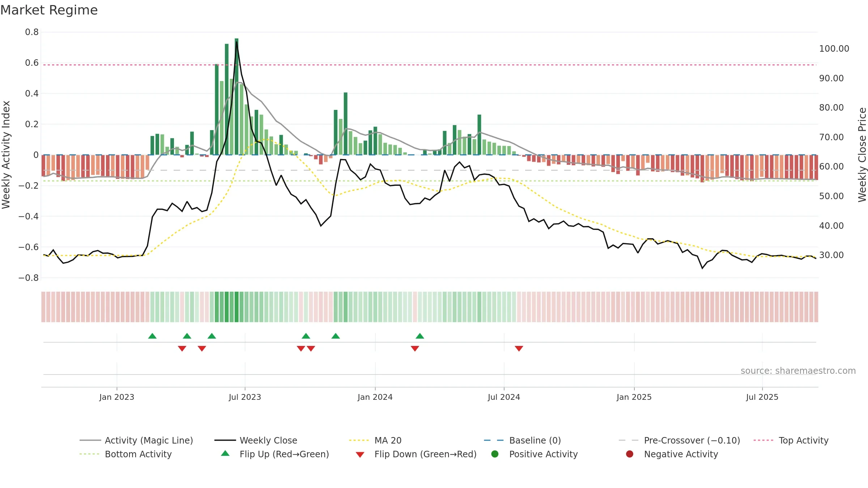Image resolution: width=868 pixels, height=488 pixels.
Task: Click the 30.00 price axis label
Action: [831, 255]
